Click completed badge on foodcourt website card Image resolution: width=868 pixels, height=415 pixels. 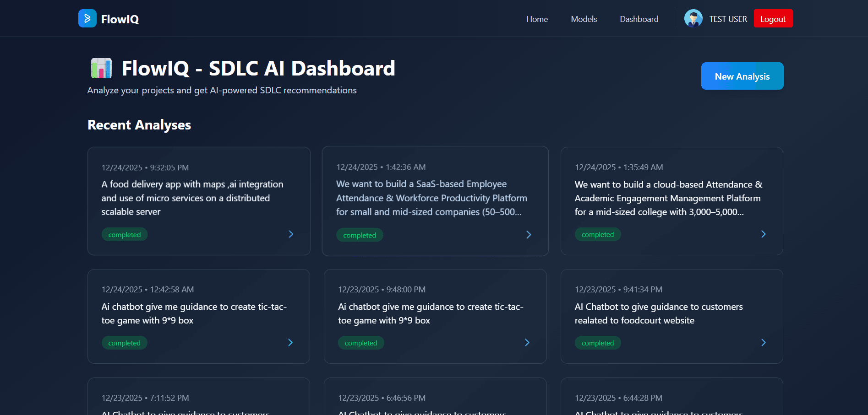coord(598,343)
